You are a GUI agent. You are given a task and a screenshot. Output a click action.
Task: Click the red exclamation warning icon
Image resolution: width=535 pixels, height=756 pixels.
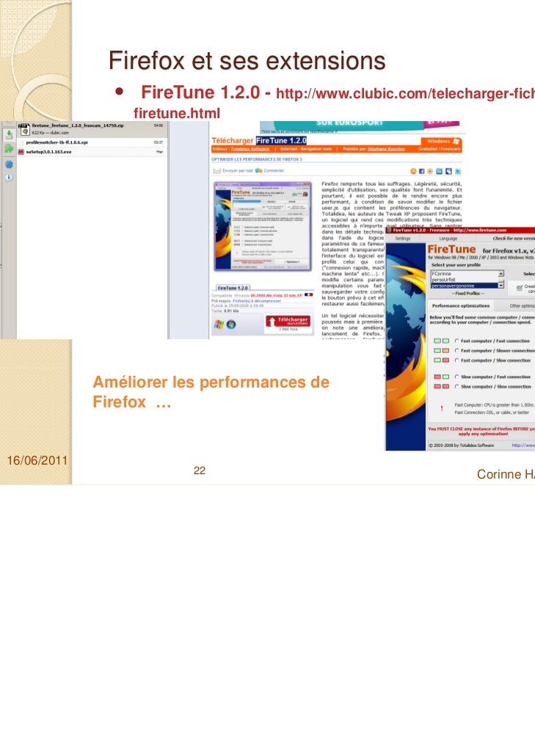[442, 408]
